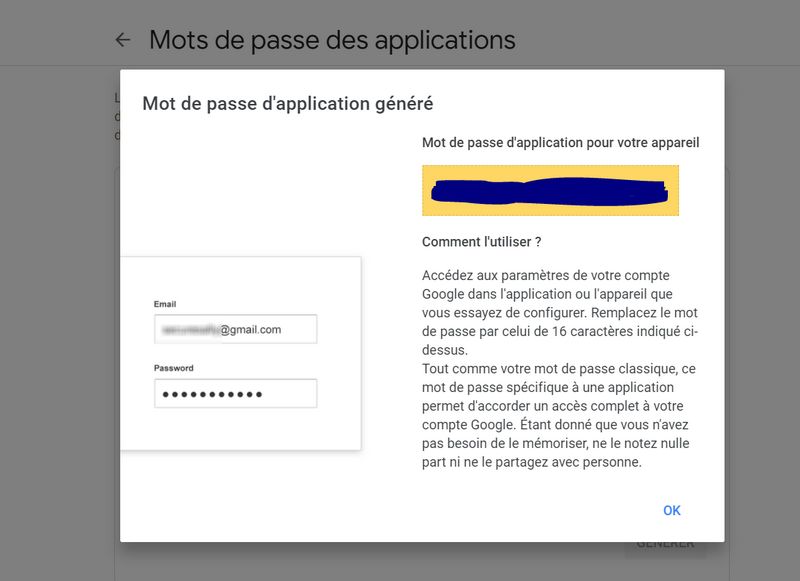Screen dimensions: 800x581
Task: Click the "Password" label above the password field
Action: 174,368
